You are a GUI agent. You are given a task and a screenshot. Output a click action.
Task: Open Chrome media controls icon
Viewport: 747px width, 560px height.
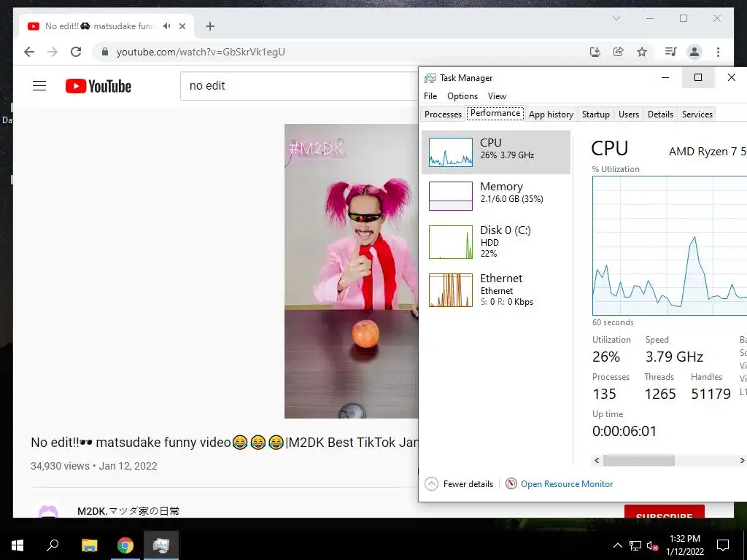click(x=670, y=52)
